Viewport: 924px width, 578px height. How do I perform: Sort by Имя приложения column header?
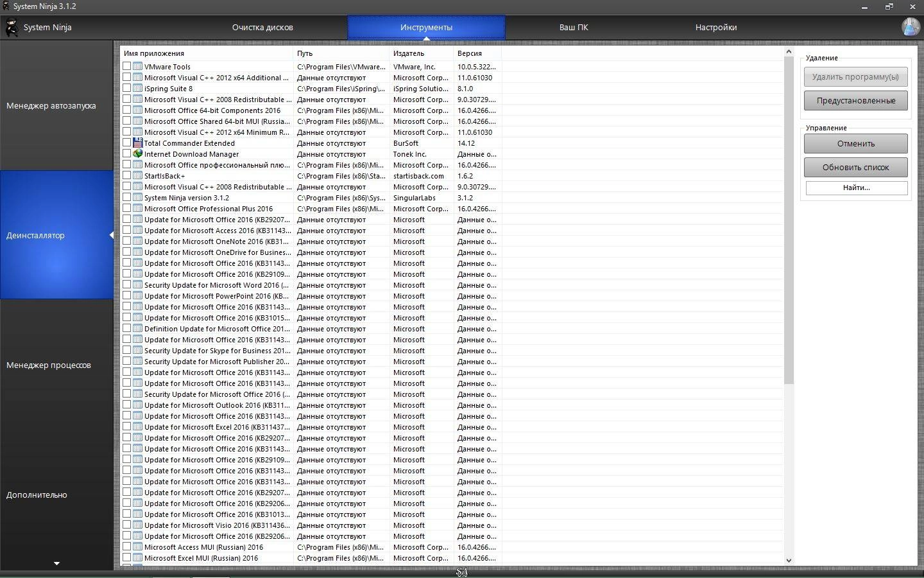207,53
